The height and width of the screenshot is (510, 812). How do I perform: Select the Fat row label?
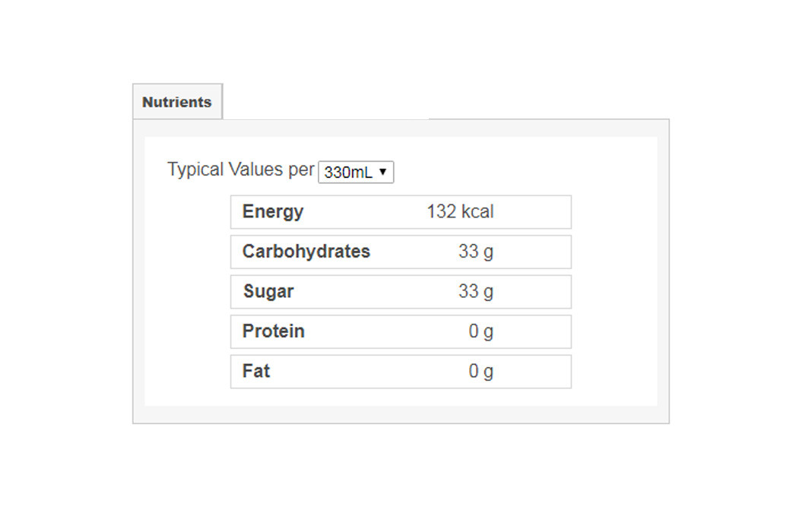256,372
